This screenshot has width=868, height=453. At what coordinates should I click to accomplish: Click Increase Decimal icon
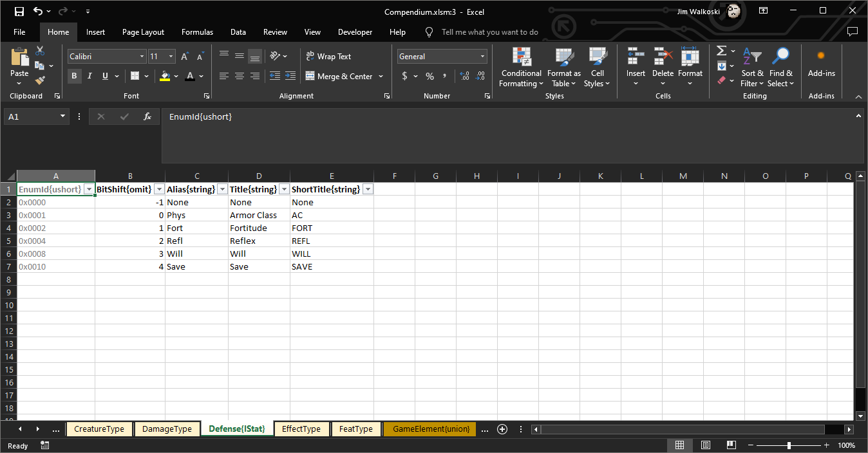click(464, 76)
